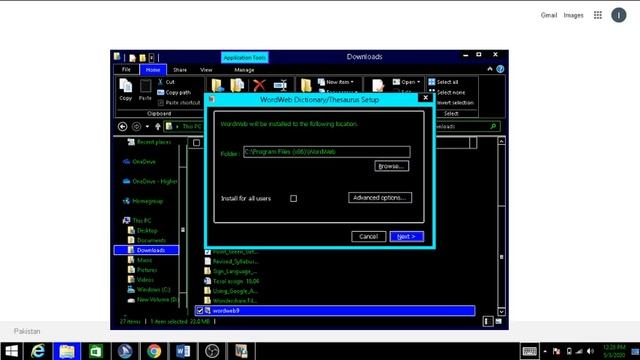Image resolution: width=640 pixels, height=360 pixels.
Task: Click the New folder icon
Action: 306,85
